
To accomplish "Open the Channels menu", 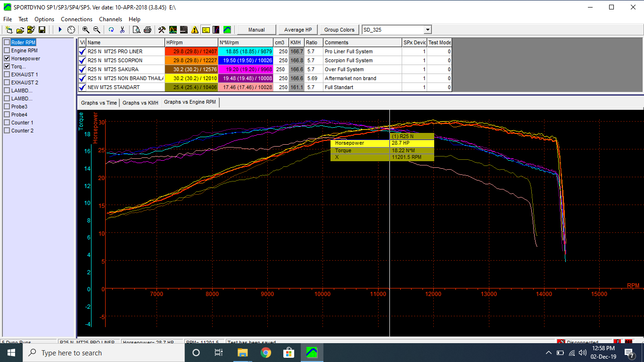I will pos(111,19).
